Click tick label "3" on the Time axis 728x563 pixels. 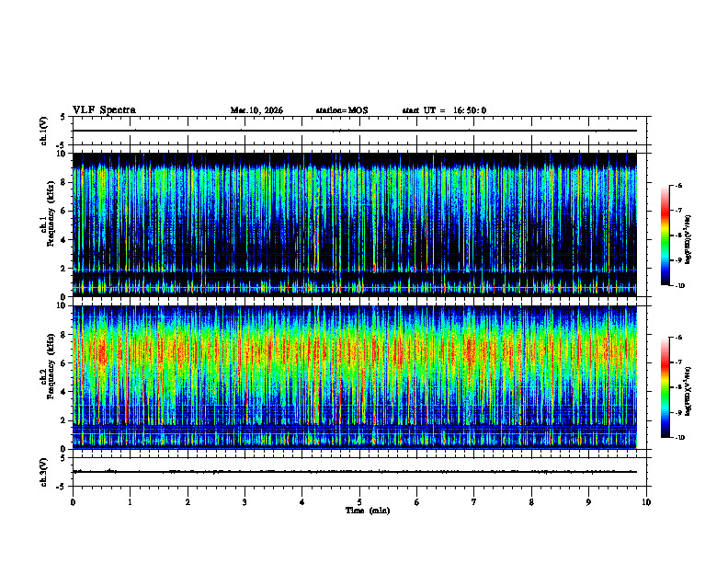tap(245, 502)
